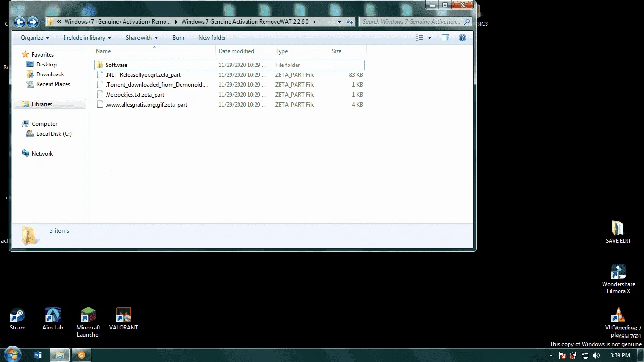Open Microsoft Word from the taskbar

click(x=38, y=355)
